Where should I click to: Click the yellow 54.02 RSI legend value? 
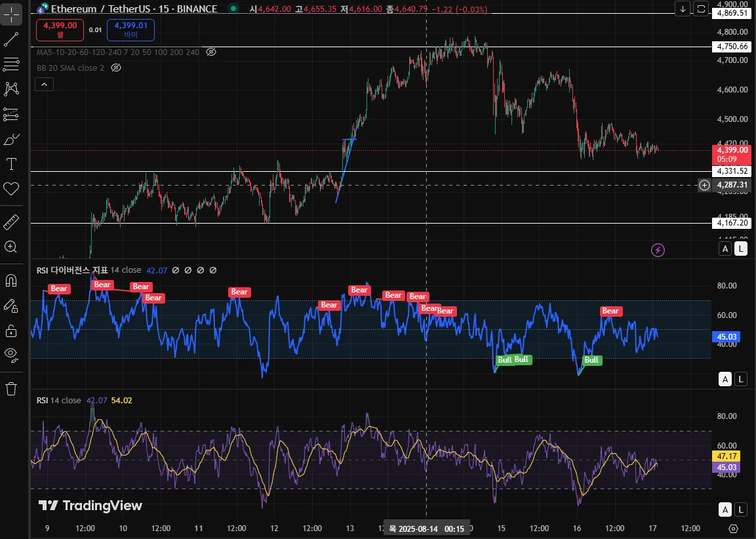click(x=121, y=400)
